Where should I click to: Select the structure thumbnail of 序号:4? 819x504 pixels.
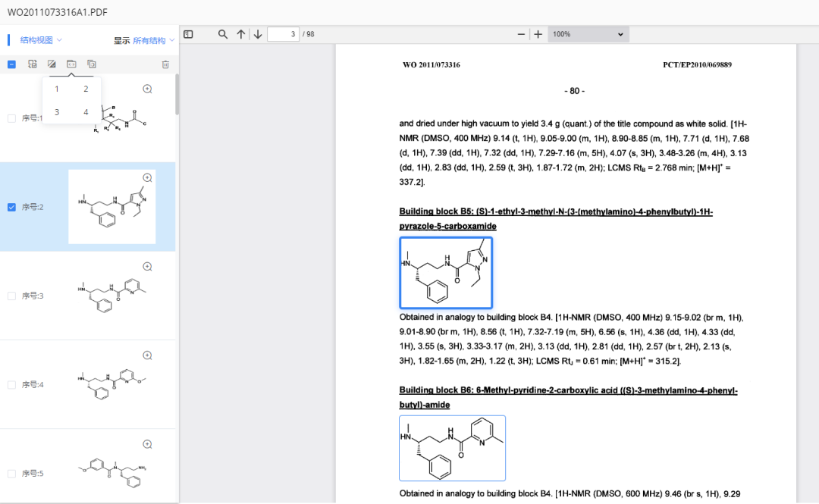coord(111,384)
